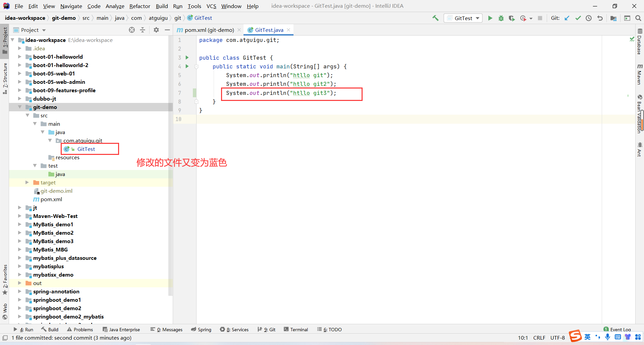Click the change marker on line 7 gutter
This screenshot has width=644, height=345.
[x=195, y=93]
